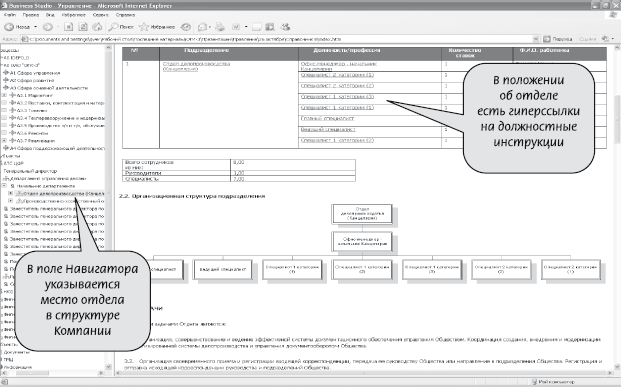Screen dimensions: 621x387
Task: Click Navigator panel scroll-up arrow
Action: click(x=108, y=48)
